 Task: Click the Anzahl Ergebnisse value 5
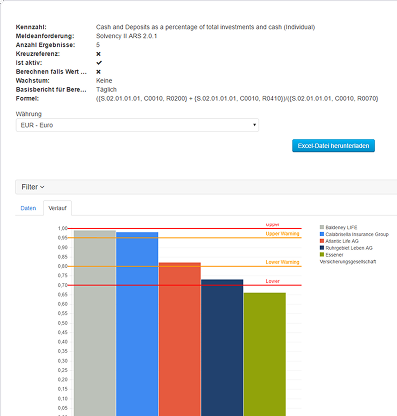(98, 45)
